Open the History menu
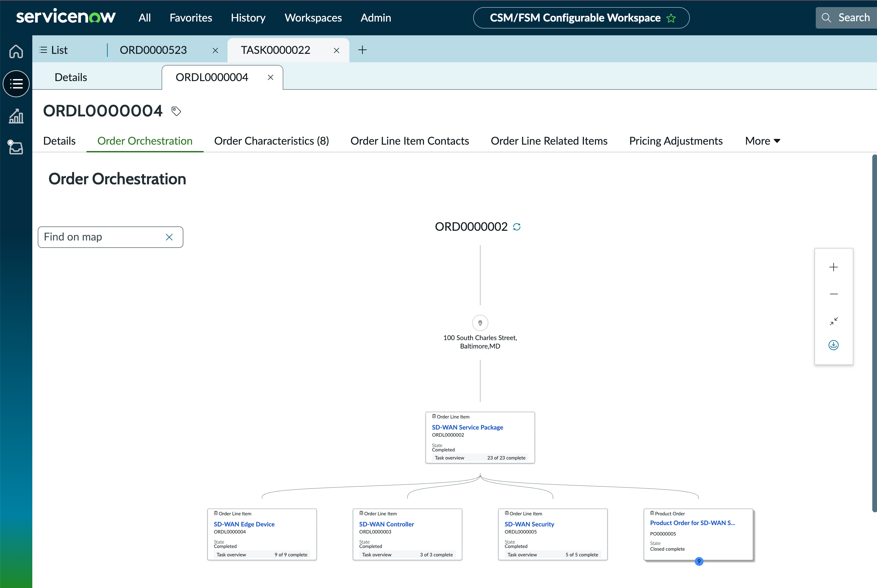The image size is (877, 588). 248,17
